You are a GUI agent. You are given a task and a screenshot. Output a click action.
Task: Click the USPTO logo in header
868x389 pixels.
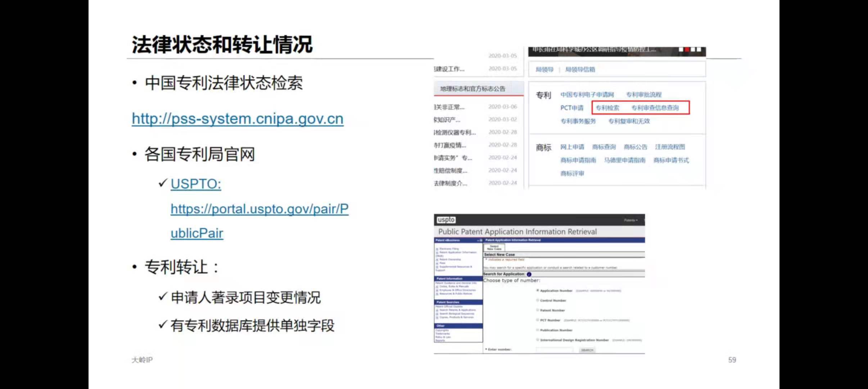coord(446,220)
